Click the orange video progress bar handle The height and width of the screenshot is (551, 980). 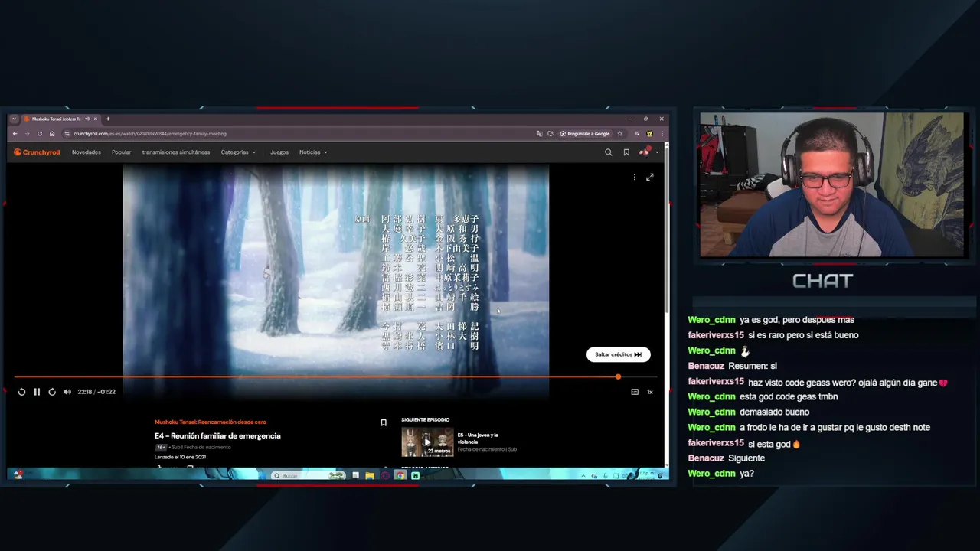tap(618, 377)
